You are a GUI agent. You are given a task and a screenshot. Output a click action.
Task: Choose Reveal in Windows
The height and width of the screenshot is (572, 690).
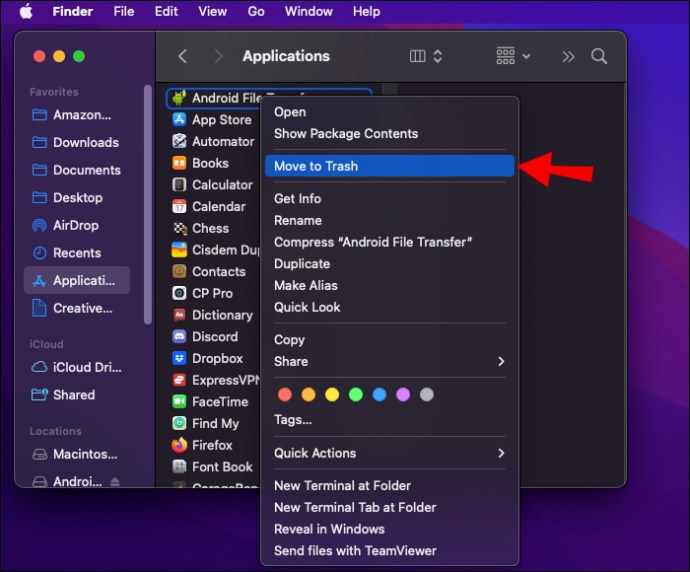[389, 529]
